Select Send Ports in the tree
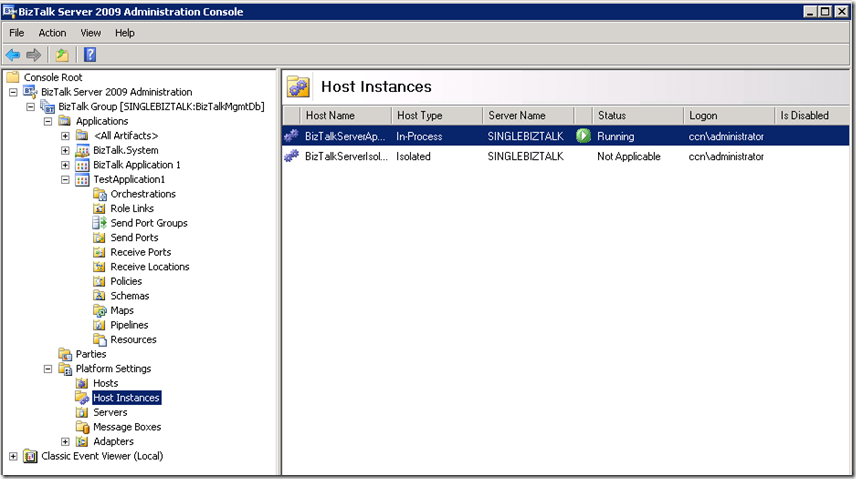The image size is (856, 479). [x=134, y=238]
